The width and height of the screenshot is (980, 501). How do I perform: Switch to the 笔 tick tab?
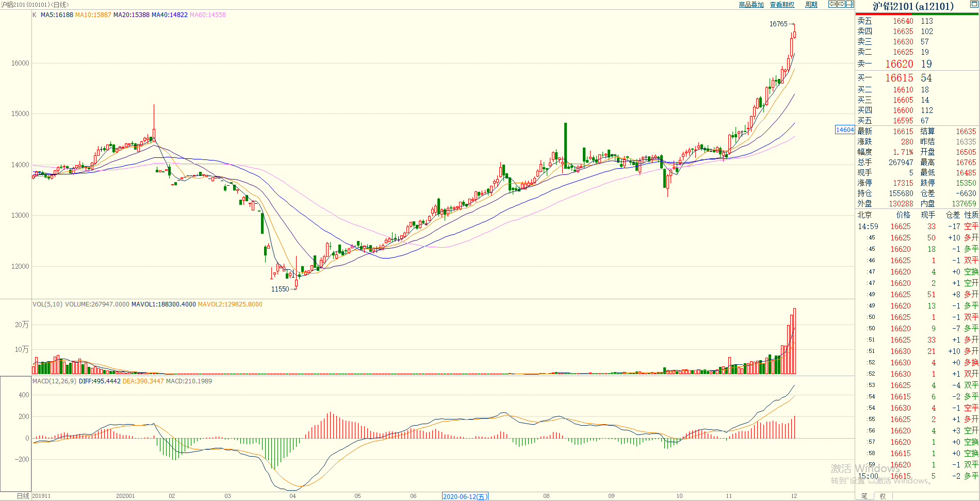864,496
